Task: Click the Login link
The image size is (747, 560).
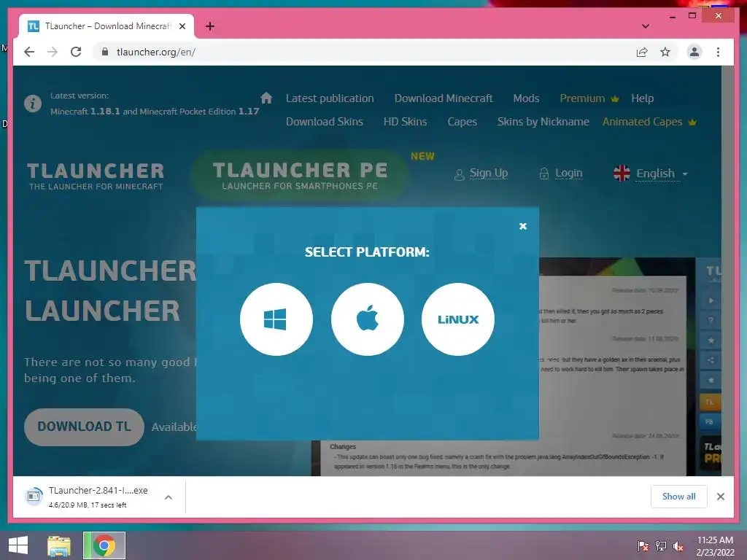Action: pos(561,174)
